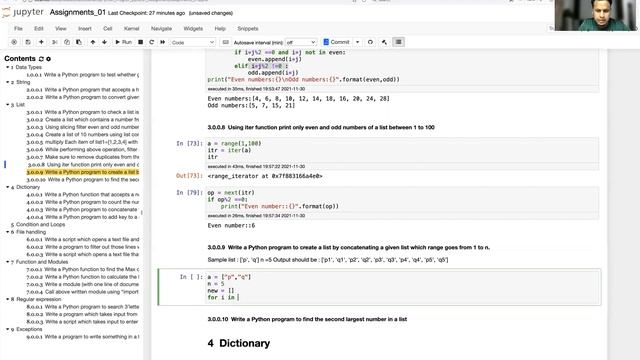Collapse the 2 String section
This screenshot has width=640, height=360.
7,82
